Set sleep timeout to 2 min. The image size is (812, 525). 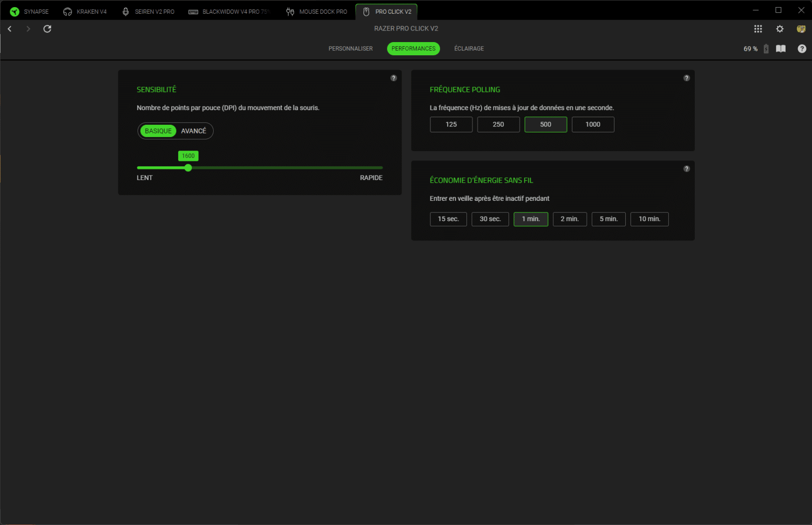[570, 219]
